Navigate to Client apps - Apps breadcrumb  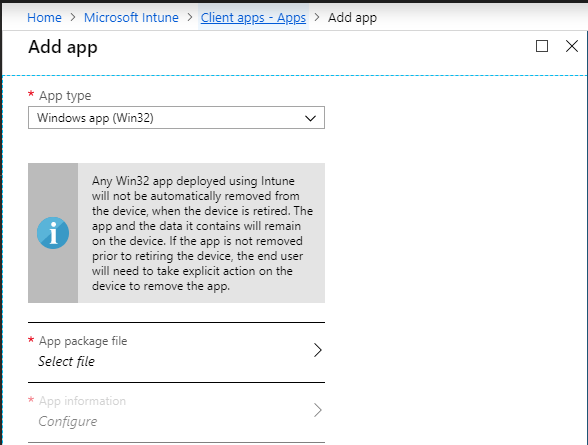pyautogui.click(x=253, y=18)
